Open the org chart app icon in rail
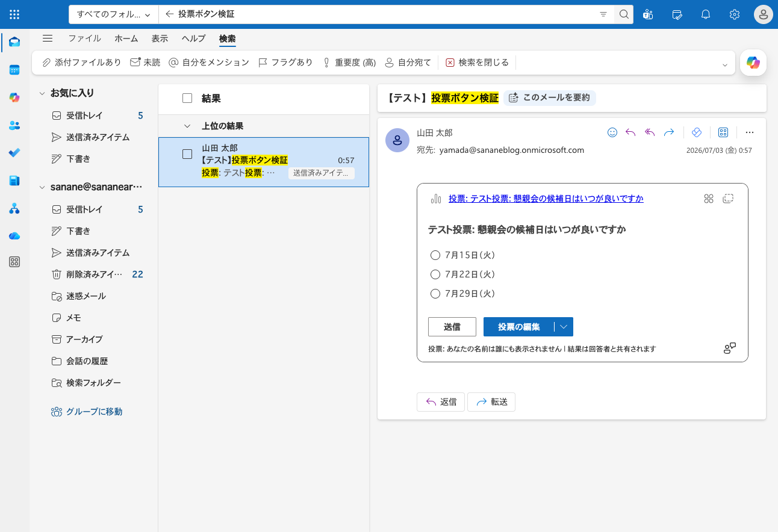 tap(14, 208)
